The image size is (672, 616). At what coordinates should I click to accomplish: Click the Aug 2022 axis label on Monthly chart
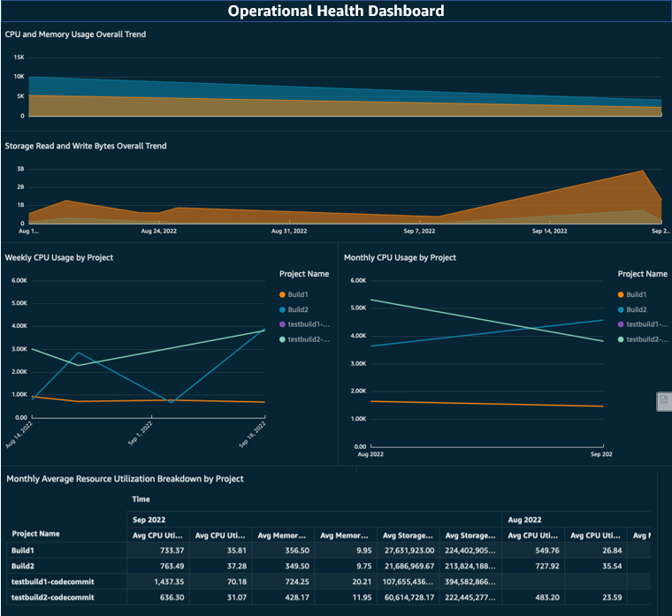pos(370,454)
